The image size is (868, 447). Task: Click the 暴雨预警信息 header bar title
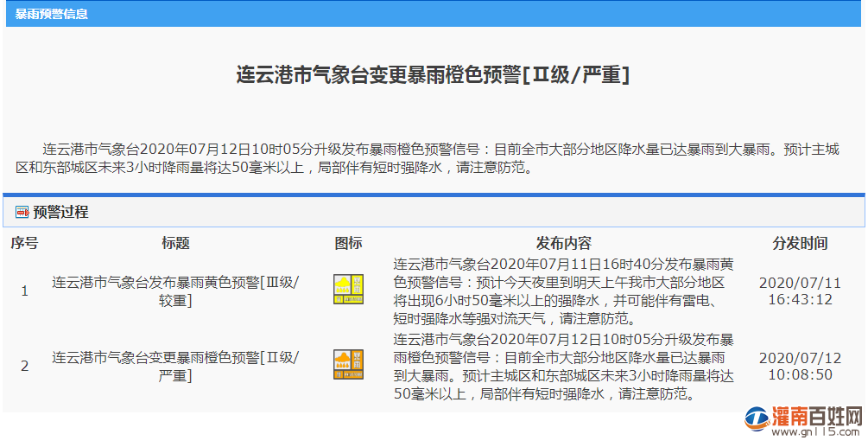click(x=51, y=14)
